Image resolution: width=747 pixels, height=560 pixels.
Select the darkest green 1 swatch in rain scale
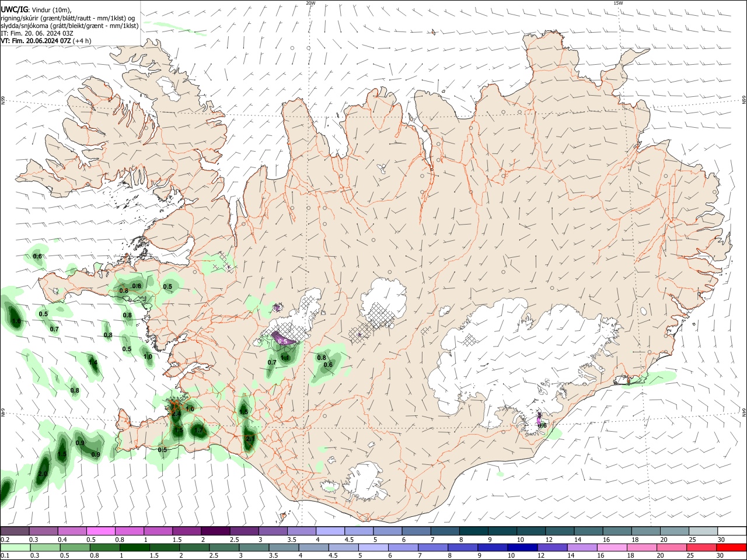click(x=134, y=548)
